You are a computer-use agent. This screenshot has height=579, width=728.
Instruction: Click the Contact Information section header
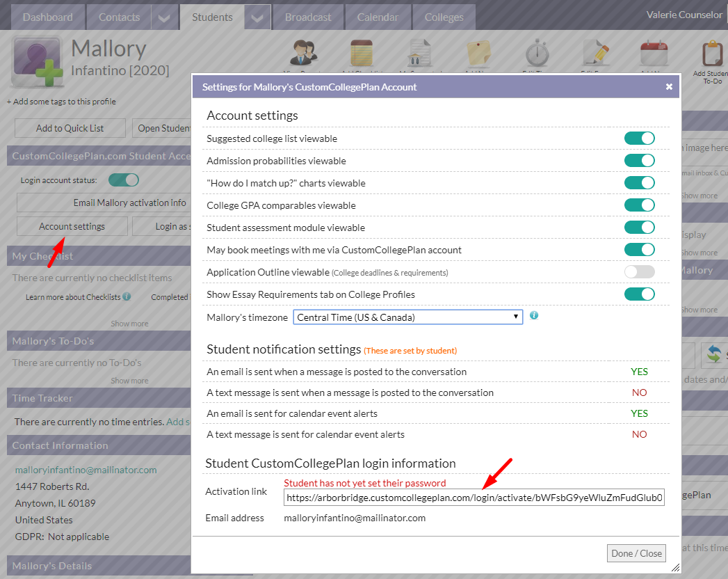click(x=99, y=445)
